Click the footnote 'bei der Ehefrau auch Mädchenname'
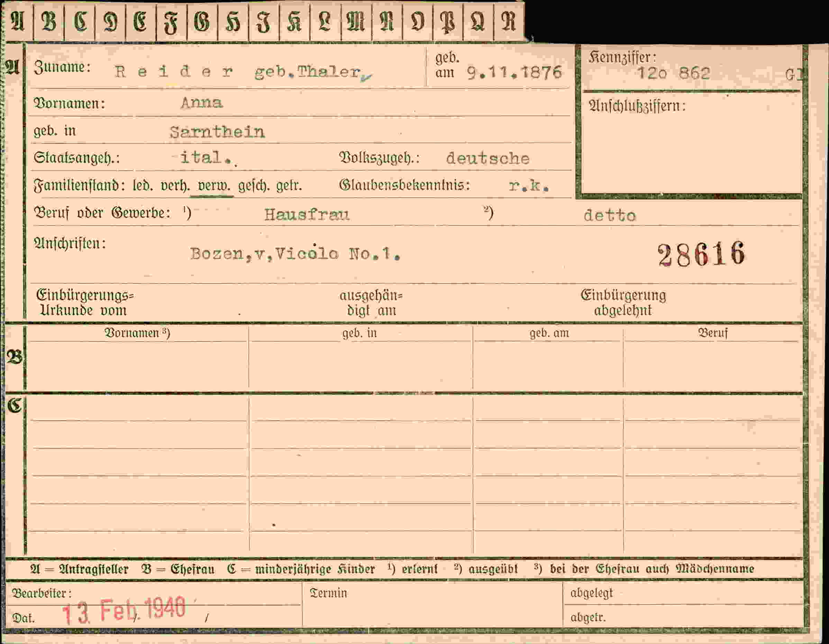 click(652, 569)
